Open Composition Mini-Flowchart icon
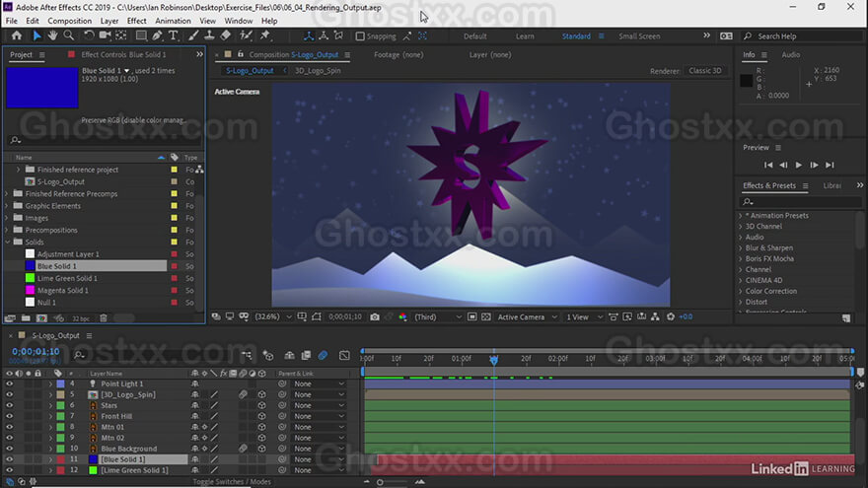This screenshot has width=868, height=488. pyautogui.click(x=247, y=355)
